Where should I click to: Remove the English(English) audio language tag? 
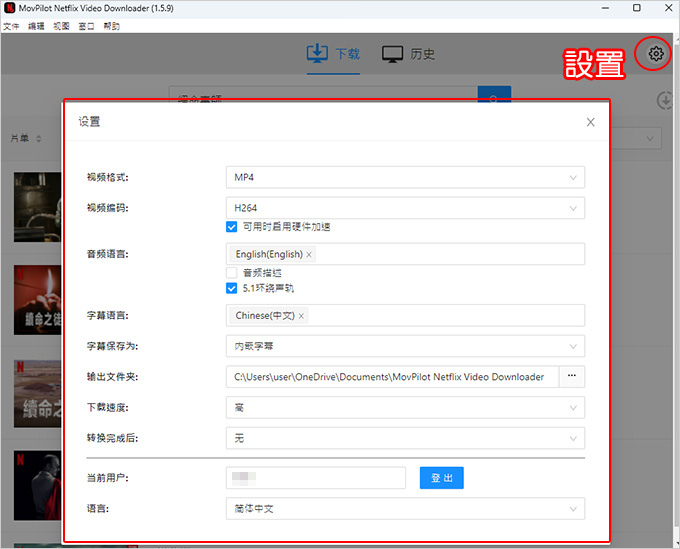coord(309,255)
